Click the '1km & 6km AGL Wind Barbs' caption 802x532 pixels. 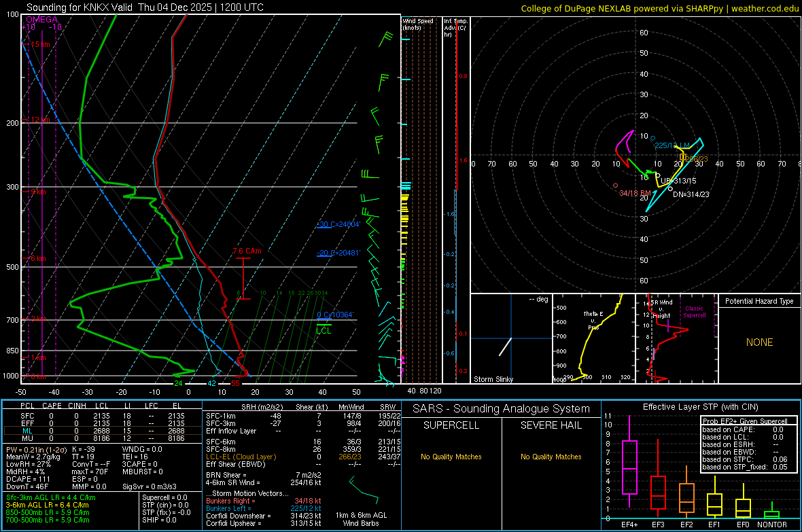361,519
